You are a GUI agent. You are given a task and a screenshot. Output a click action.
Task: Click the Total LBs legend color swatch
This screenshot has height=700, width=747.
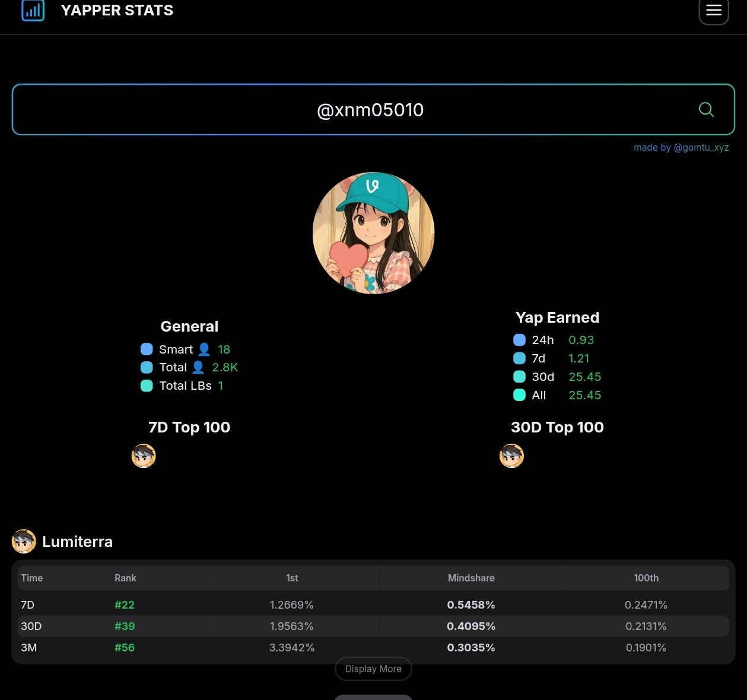(147, 386)
